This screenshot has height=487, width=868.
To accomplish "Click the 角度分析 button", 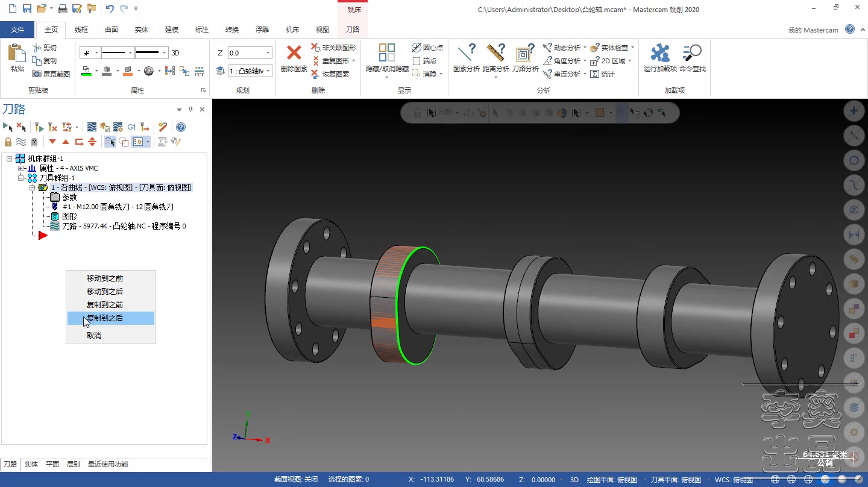I will click(562, 61).
